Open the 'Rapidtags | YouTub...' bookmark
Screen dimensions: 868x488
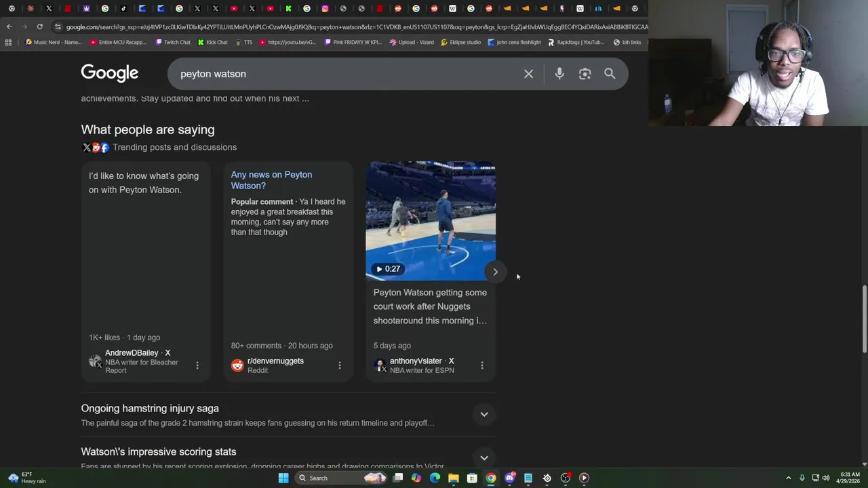pos(576,42)
